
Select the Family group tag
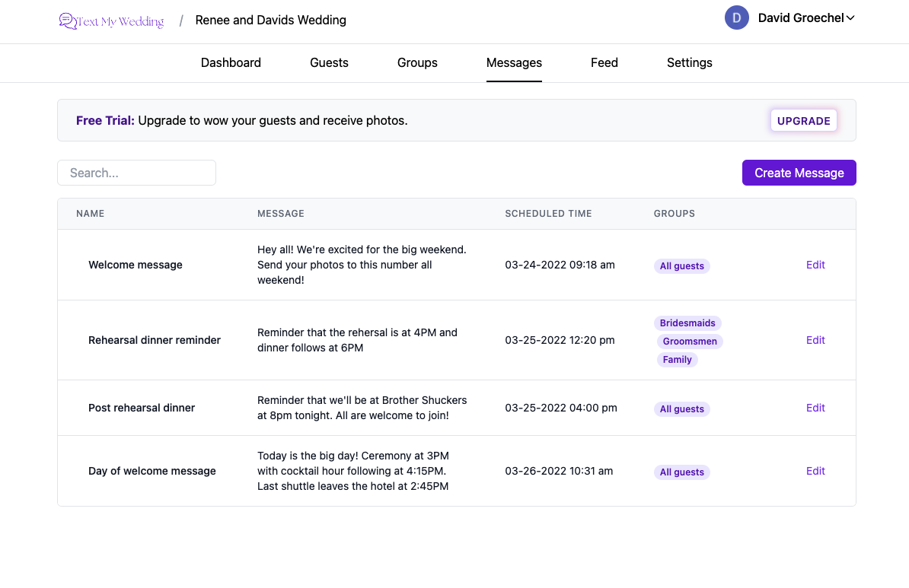coord(677,360)
